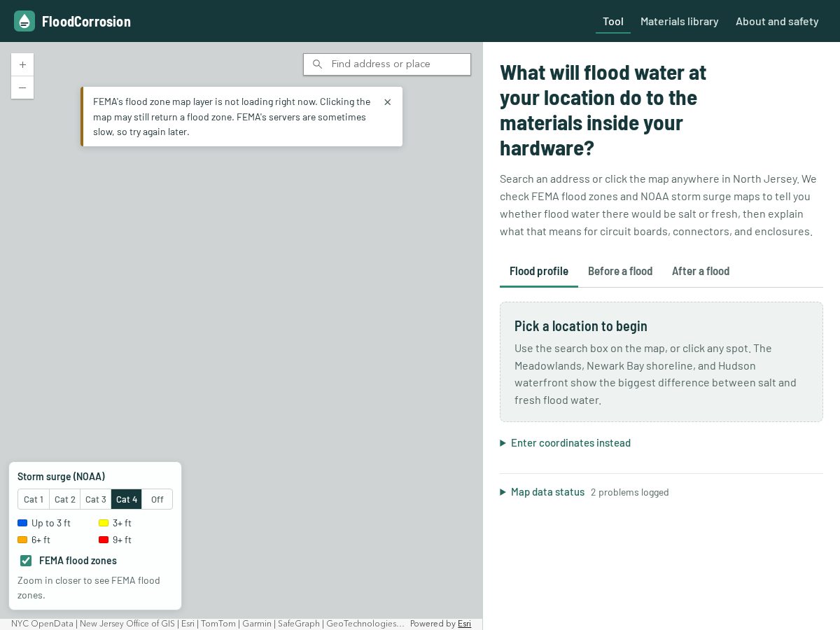Click the 'FEMA flood zones' label
840x630 pixels.
tap(78, 561)
